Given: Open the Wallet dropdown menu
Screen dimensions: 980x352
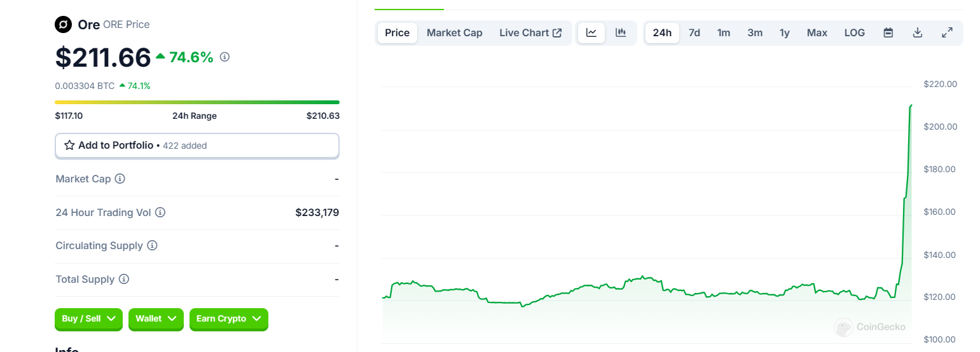Looking at the screenshot, I should pos(156,319).
